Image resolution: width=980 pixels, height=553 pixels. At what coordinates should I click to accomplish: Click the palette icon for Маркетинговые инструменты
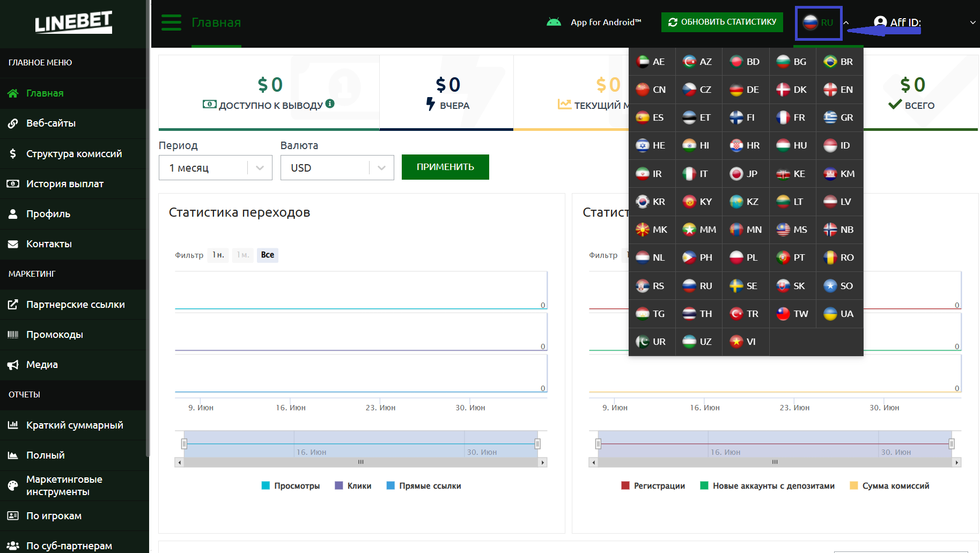[13, 486]
